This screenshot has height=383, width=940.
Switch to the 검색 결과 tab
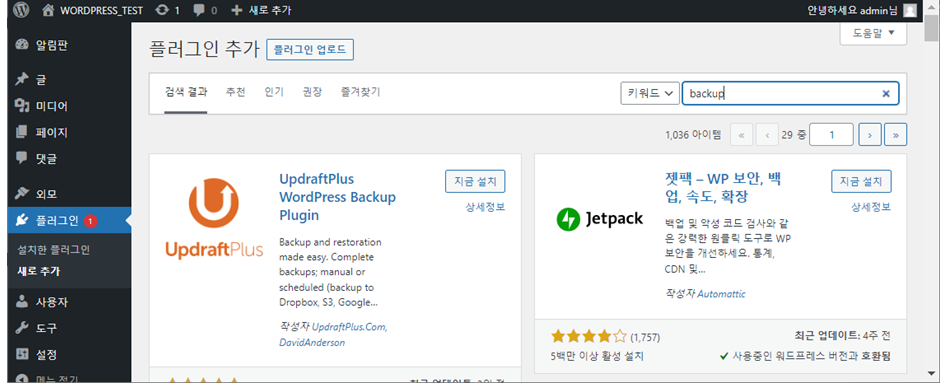point(186,92)
